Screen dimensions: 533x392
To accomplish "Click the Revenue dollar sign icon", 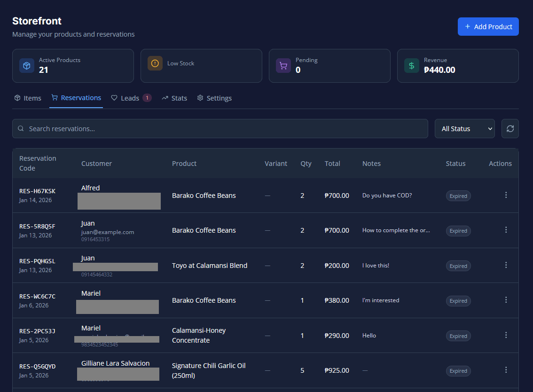I will (412, 65).
